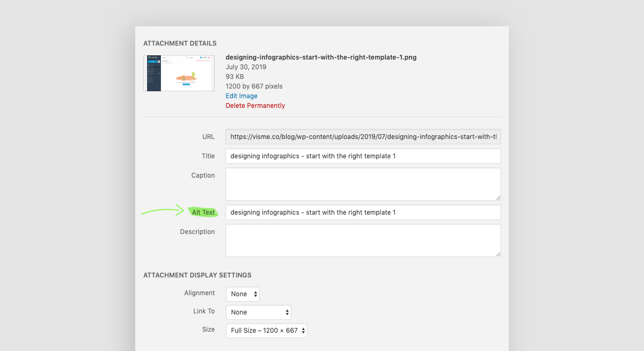Open the Size dropdown showing Full Size
Screen dimensions: 644x351
(x=266, y=331)
